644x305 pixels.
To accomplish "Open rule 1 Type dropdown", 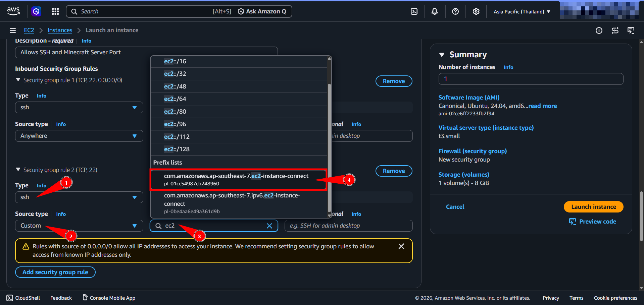I will click(79, 108).
